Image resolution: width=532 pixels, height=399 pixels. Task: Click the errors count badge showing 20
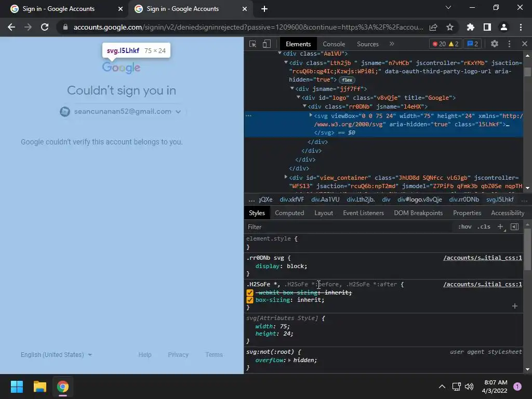coord(438,44)
